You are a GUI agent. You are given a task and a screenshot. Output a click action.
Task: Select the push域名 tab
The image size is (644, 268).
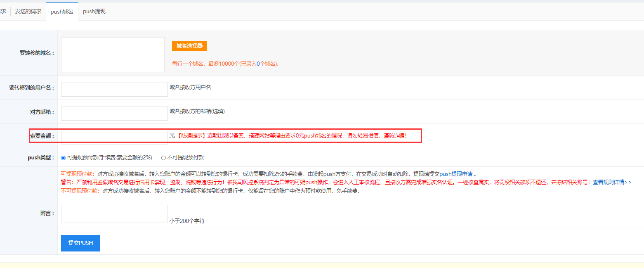pyautogui.click(x=62, y=12)
